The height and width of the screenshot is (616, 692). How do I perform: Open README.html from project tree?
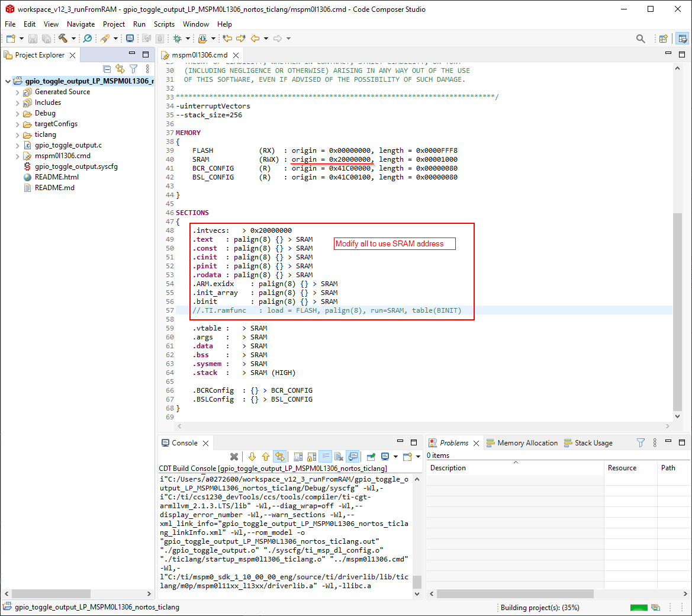[x=56, y=177]
